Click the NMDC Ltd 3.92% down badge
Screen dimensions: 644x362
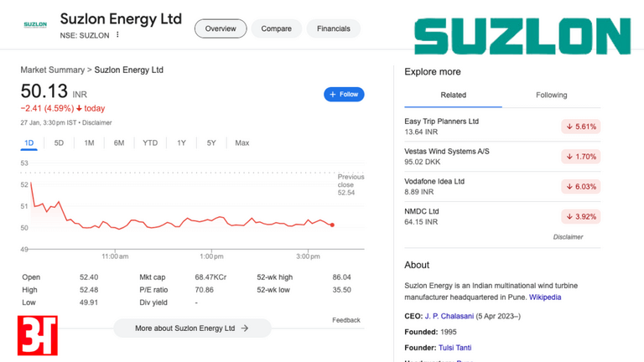580,217
